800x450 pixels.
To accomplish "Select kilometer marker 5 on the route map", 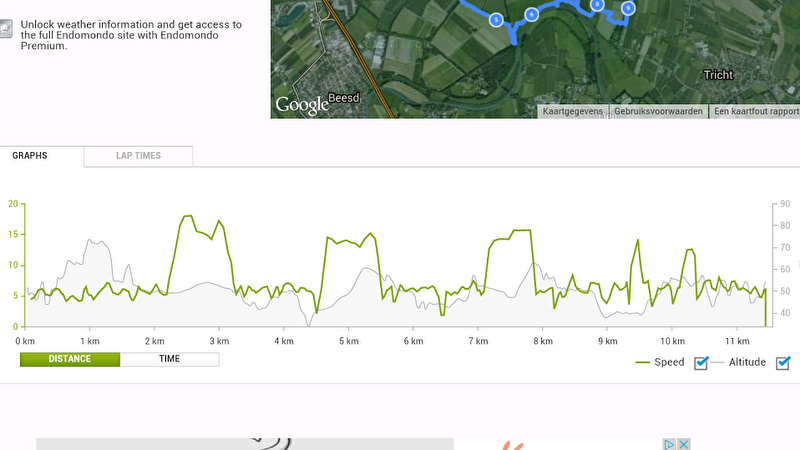I will pos(496,20).
